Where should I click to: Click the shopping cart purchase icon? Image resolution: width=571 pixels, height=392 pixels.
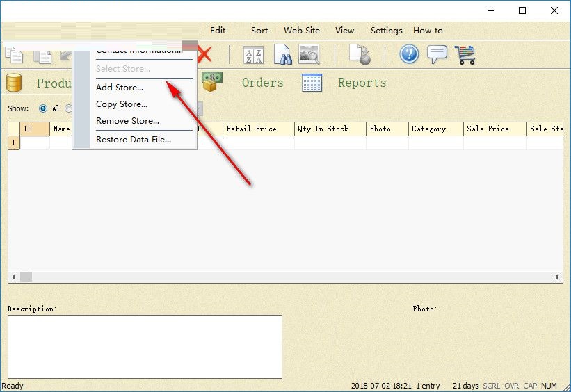tap(465, 55)
